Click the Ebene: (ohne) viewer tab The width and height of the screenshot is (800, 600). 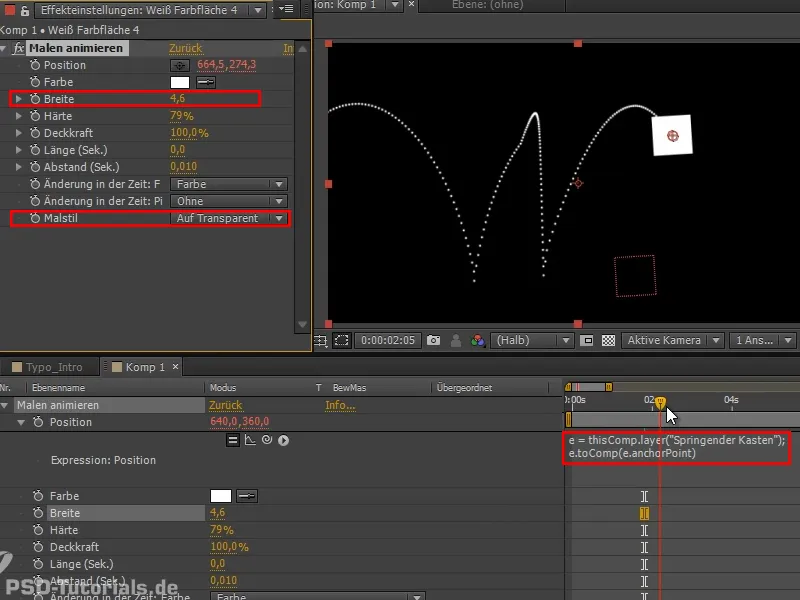(x=487, y=5)
